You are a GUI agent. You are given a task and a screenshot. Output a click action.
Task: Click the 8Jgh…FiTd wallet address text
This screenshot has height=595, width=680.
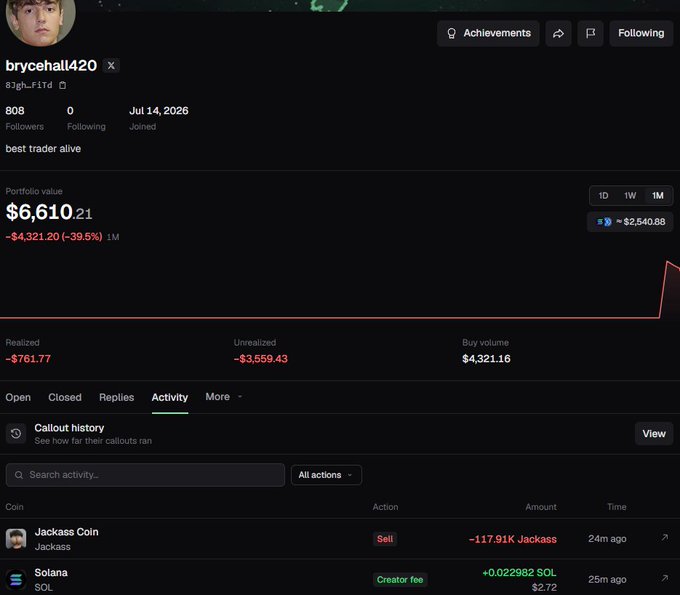(x=29, y=85)
